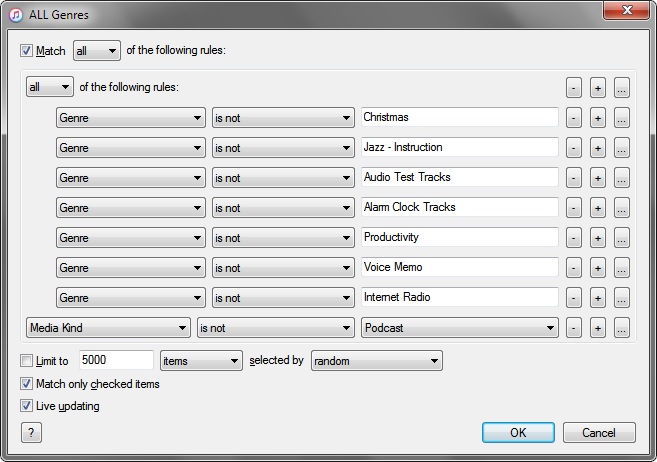Remove the Internet Radio rule
The image size is (657, 462).
pos(574,298)
